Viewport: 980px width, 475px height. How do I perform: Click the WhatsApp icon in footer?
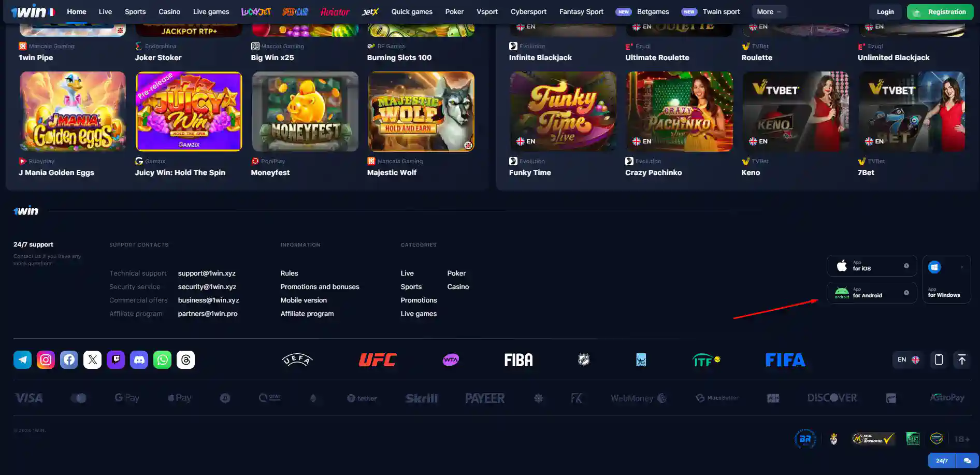[x=162, y=359]
